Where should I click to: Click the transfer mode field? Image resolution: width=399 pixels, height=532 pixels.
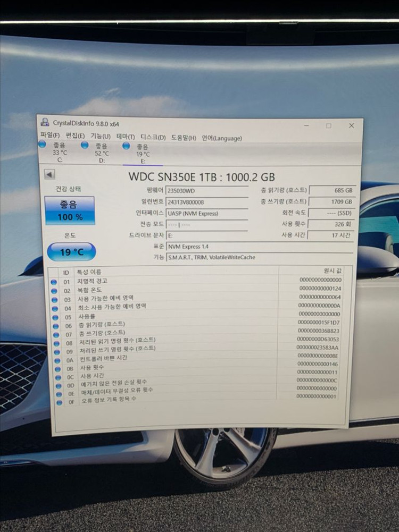coord(207,225)
